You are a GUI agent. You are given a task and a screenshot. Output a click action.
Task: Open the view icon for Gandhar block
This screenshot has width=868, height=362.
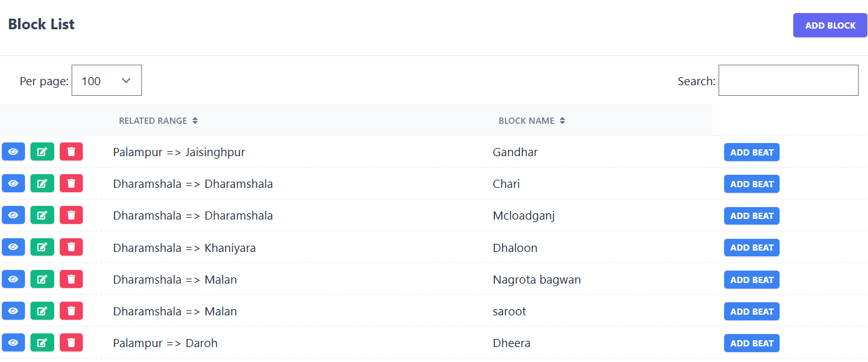click(x=13, y=152)
